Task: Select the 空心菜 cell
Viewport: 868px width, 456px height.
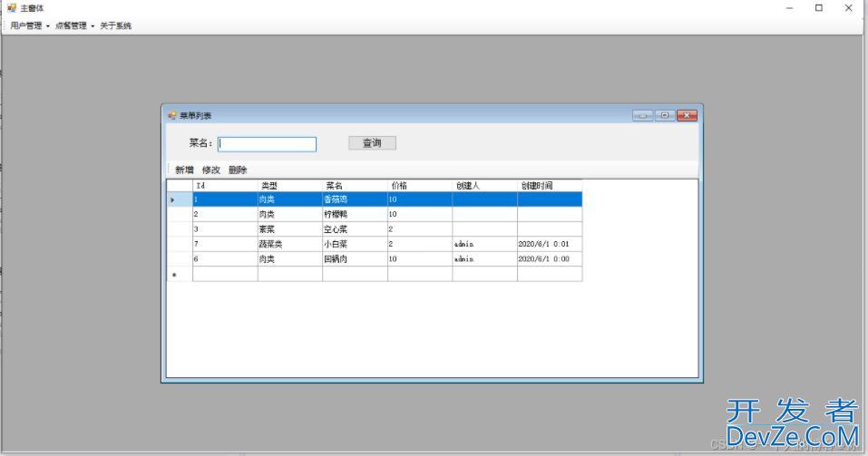Action: (355, 229)
